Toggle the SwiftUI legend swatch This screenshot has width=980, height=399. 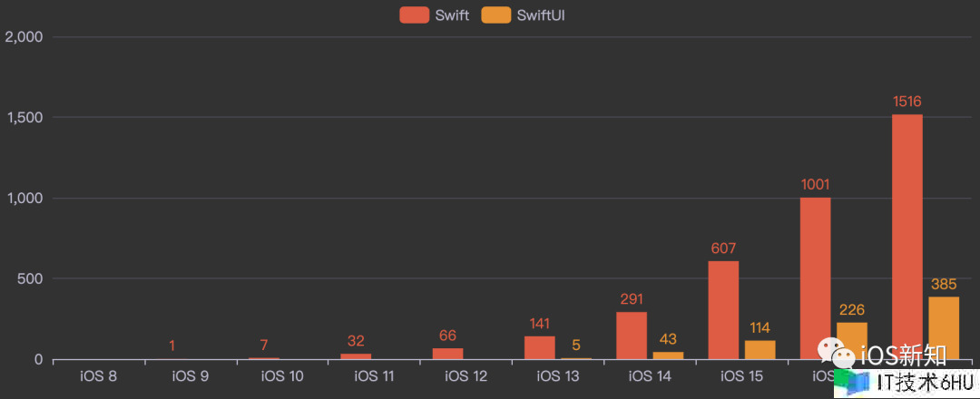[x=495, y=15]
